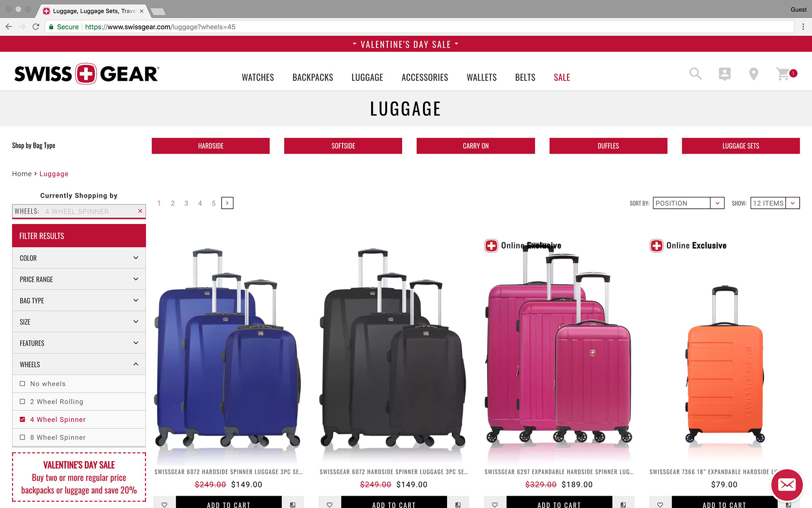The image size is (812, 508).
Task: Enable the 2 Wheel Rolling filter
Action: (x=22, y=401)
